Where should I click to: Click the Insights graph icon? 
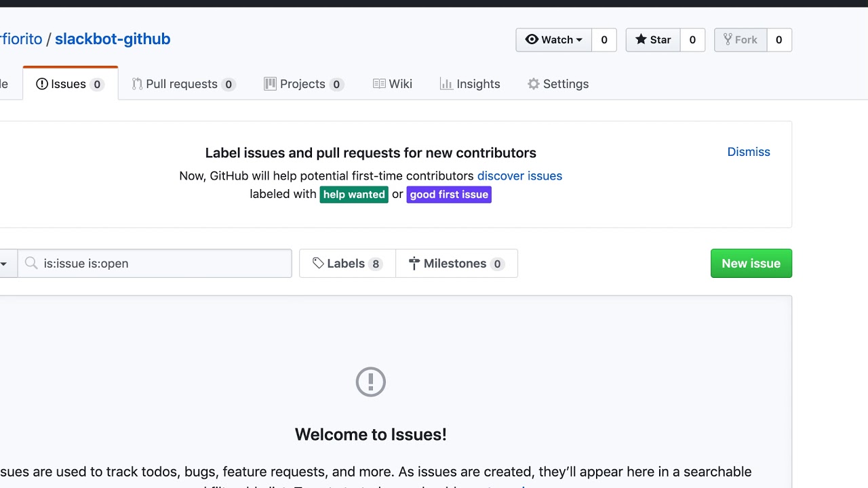pyautogui.click(x=446, y=84)
